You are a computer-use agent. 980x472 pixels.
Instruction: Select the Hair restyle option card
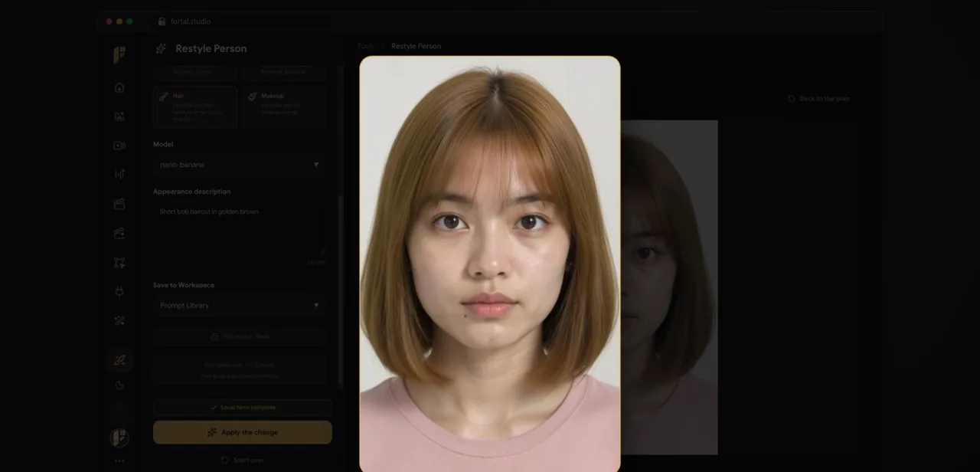pos(195,107)
